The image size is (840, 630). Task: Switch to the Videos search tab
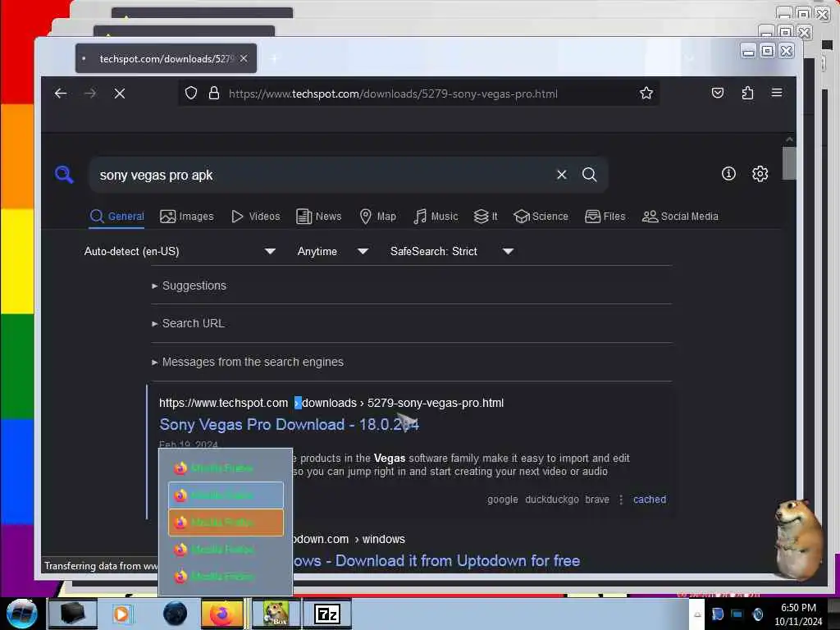[x=256, y=216]
